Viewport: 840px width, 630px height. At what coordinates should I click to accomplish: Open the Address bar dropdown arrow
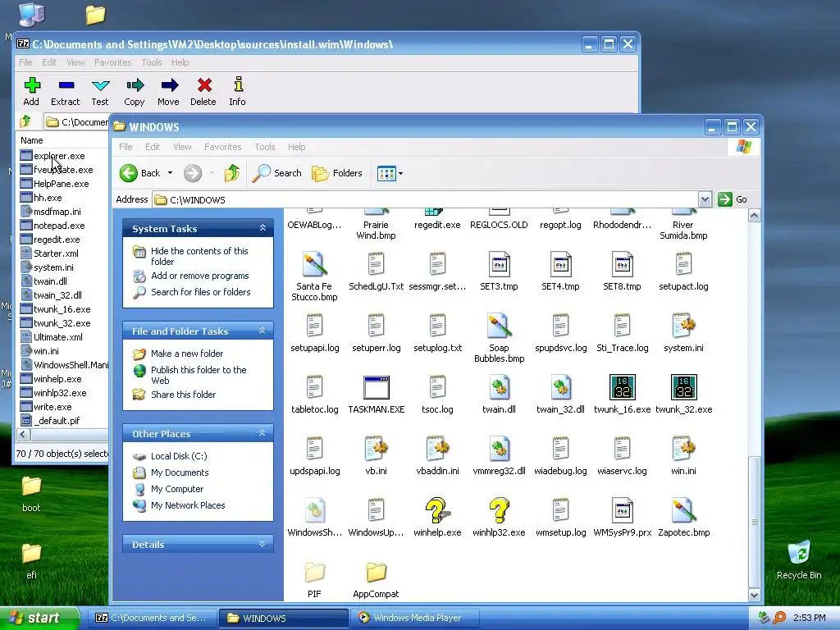click(x=705, y=199)
